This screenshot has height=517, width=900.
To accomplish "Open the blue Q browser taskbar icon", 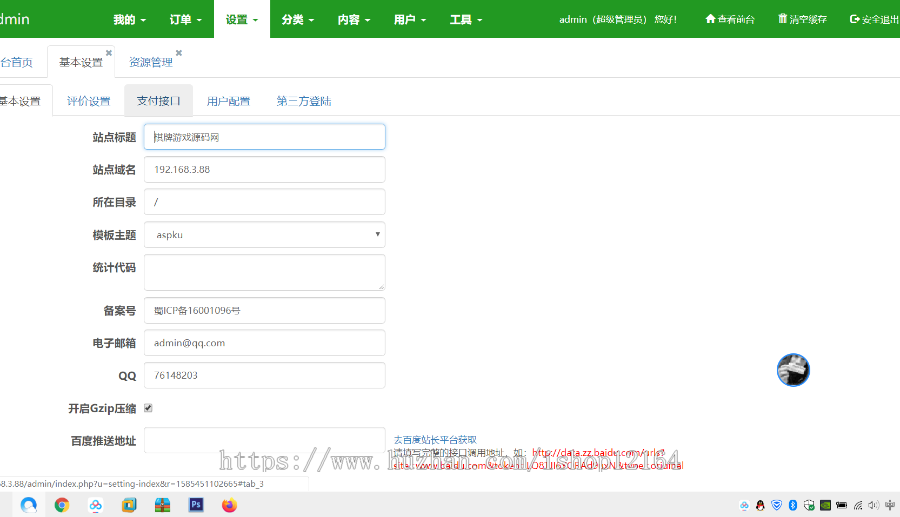I will click(x=28, y=505).
